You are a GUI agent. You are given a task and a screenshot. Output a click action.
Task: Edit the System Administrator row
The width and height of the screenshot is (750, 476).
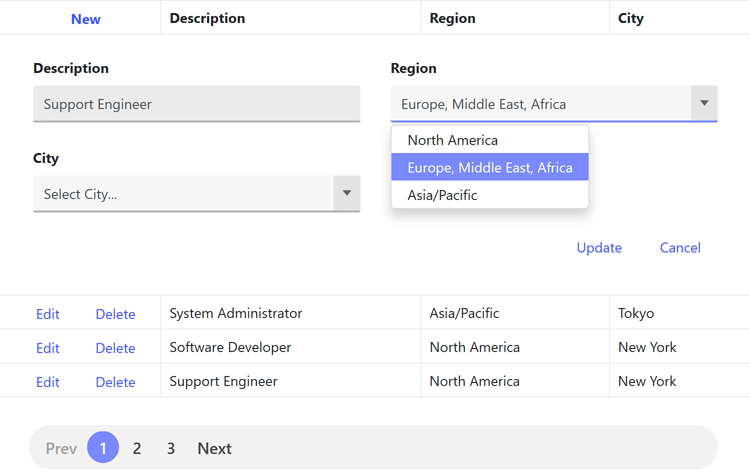pyautogui.click(x=48, y=314)
